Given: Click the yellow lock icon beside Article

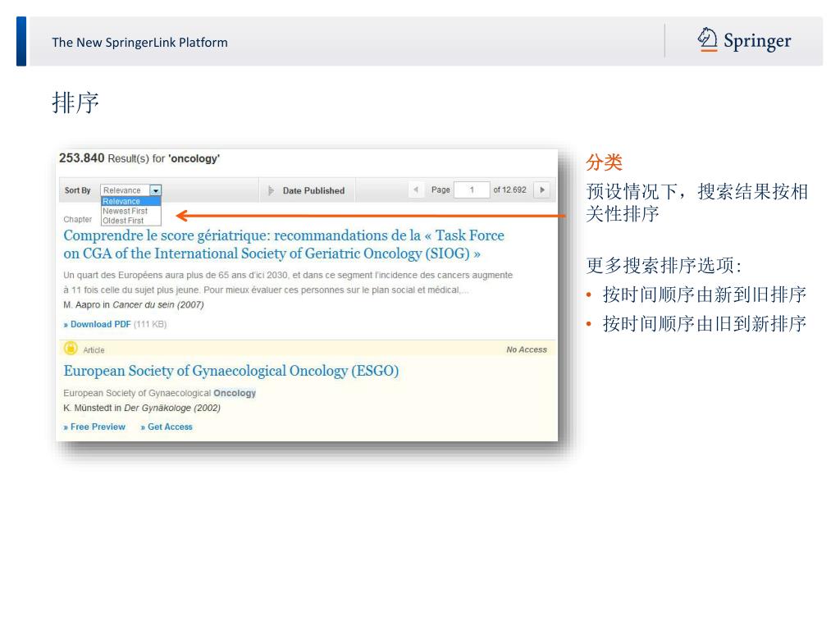Looking at the screenshot, I should pos(71,348).
